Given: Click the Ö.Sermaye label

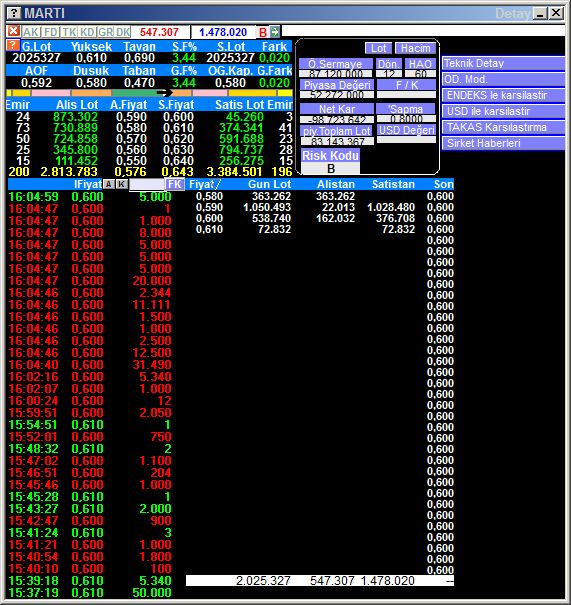Looking at the screenshot, I should 335,64.
